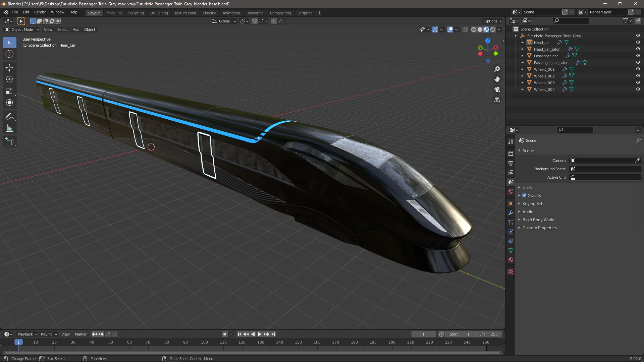This screenshot has width=644, height=362.
Task: Hide Head_car_salon in the outliner
Action: 638,49
